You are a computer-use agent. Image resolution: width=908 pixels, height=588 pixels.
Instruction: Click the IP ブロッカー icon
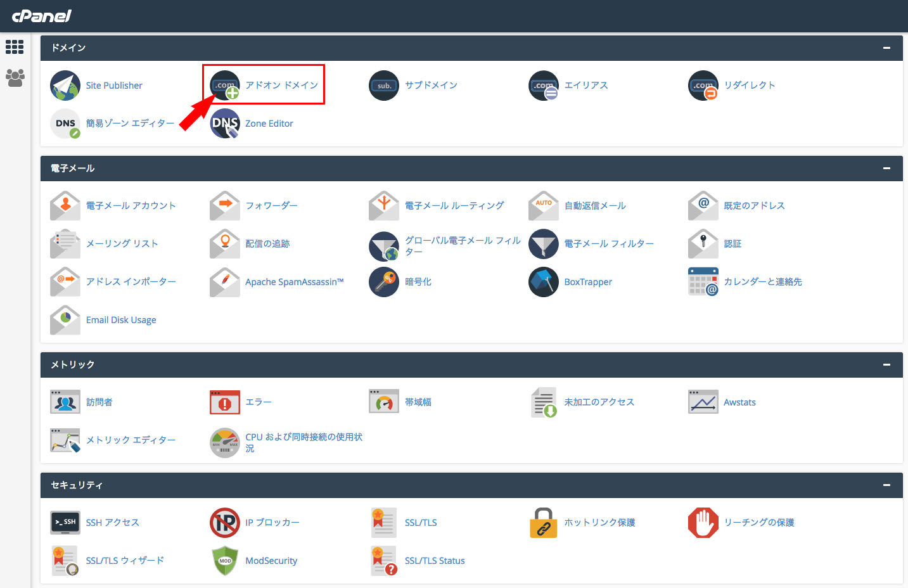pos(225,523)
